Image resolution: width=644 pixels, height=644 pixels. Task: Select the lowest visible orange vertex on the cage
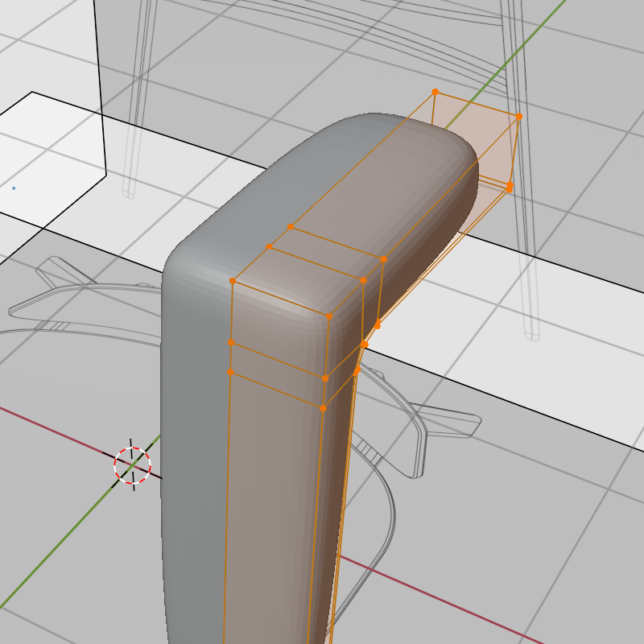click(323, 408)
